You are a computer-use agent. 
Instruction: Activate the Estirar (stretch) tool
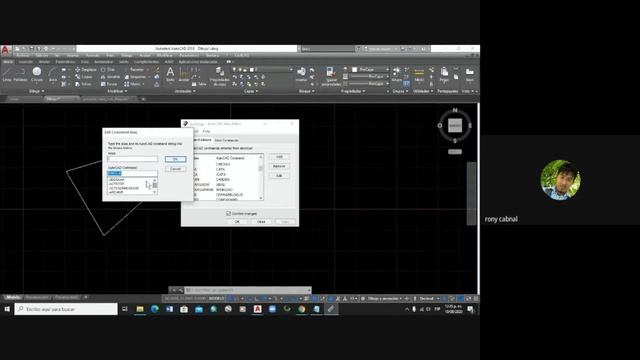point(83,84)
